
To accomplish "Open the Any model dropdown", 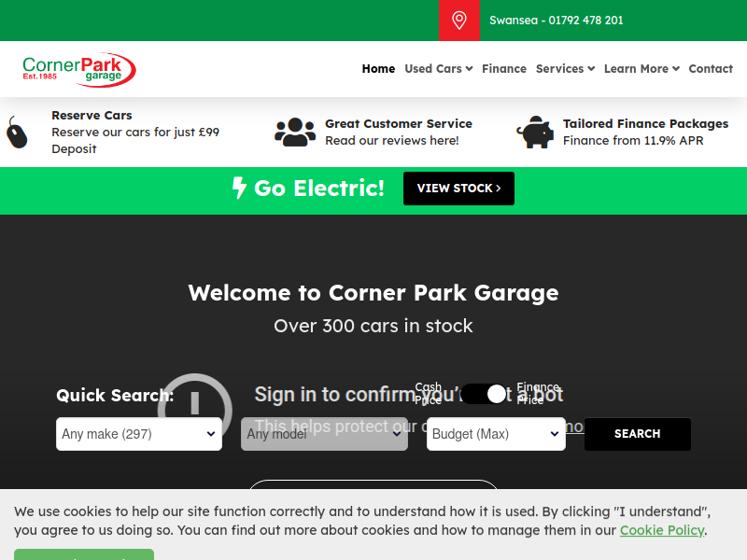I will click(324, 434).
